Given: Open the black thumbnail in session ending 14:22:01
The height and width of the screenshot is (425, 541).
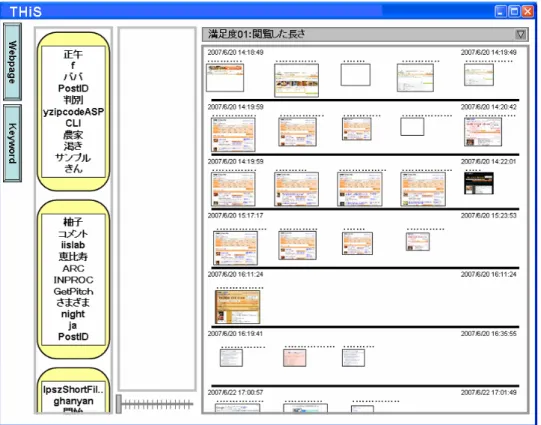Looking at the screenshot, I should [479, 183].
